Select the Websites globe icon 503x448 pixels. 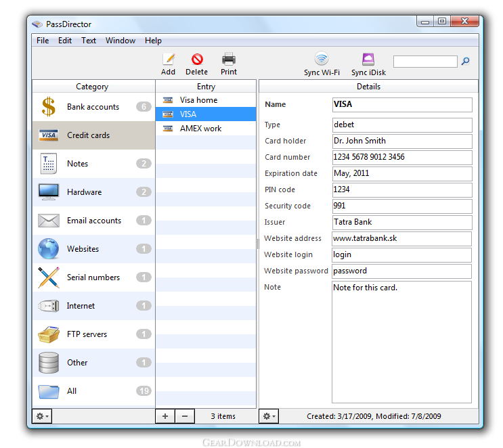(x=49, y=248)
